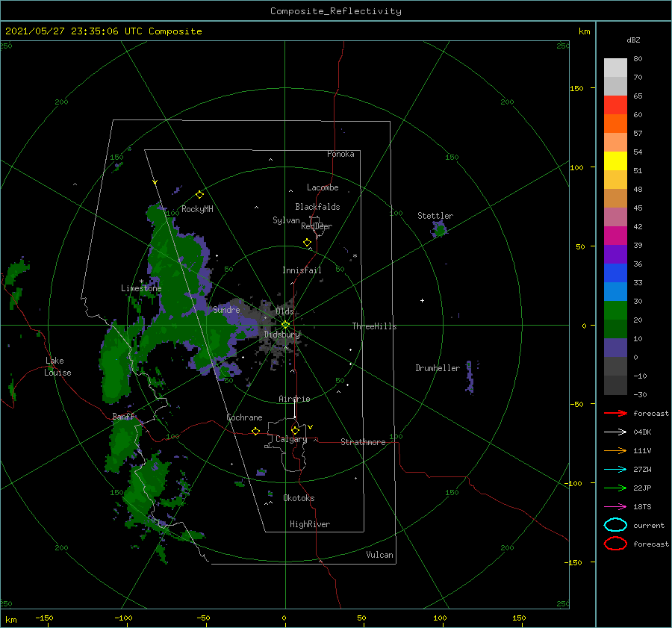Click the Calgary city label
The width and height of the screenshot is (672, 628).
coord(291,439)
